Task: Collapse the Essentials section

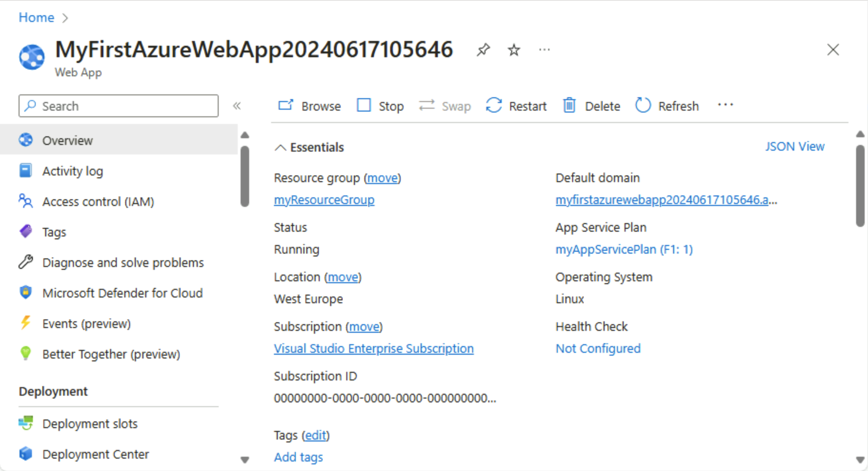Action: click(x=281, y=148)
